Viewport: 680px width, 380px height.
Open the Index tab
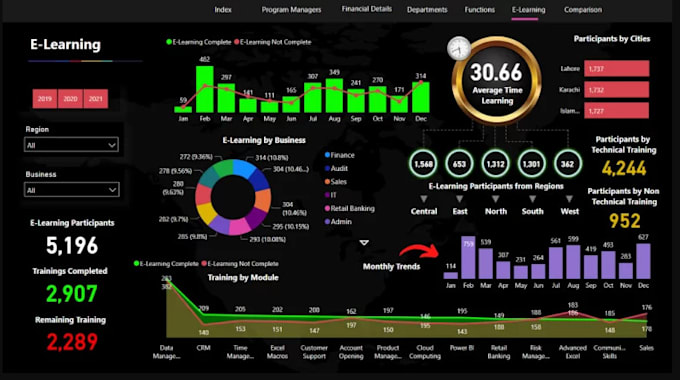[x=223, y=10]
